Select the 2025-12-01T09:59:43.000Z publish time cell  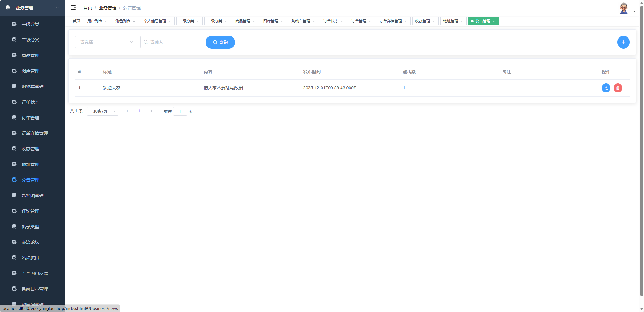330,88
